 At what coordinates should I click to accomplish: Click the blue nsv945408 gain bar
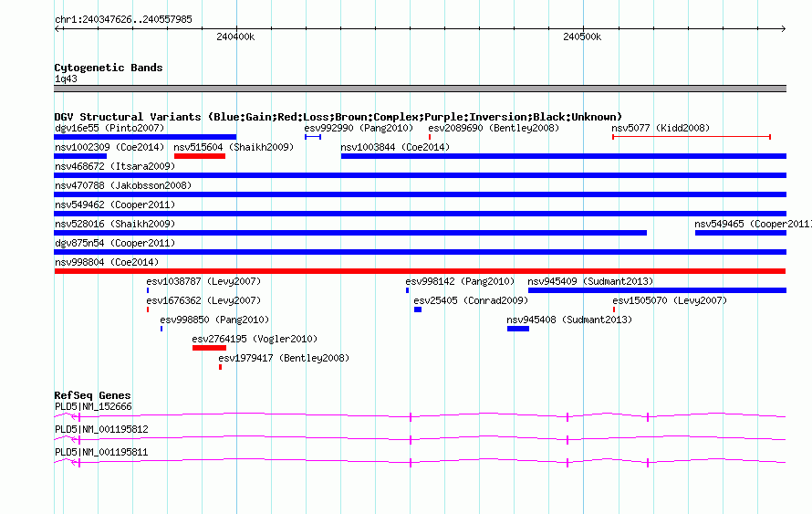pyautogui.click(x=518, y=329)
